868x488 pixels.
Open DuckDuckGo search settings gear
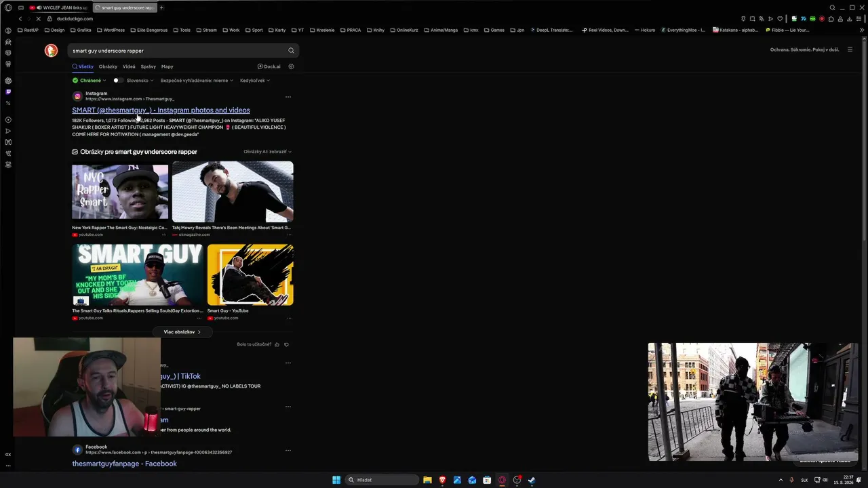(x=291, y=66)
